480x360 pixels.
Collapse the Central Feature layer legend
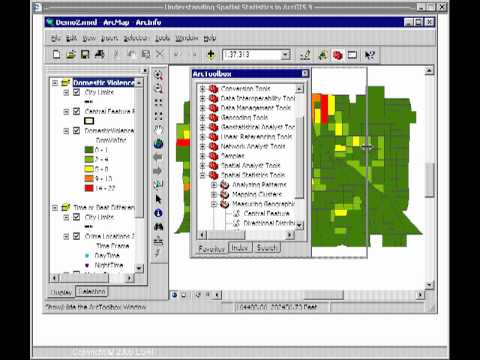click(x=66, y=111)
